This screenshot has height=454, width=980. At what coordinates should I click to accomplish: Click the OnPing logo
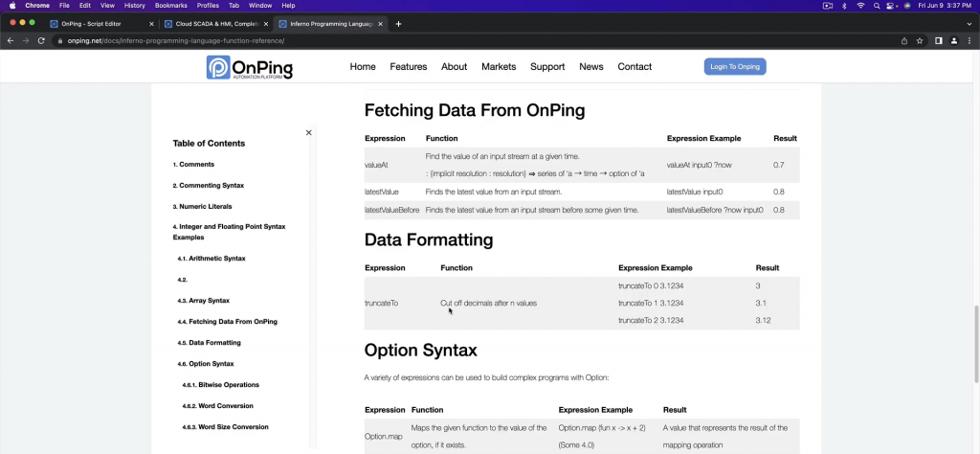(x=250, y=67)
